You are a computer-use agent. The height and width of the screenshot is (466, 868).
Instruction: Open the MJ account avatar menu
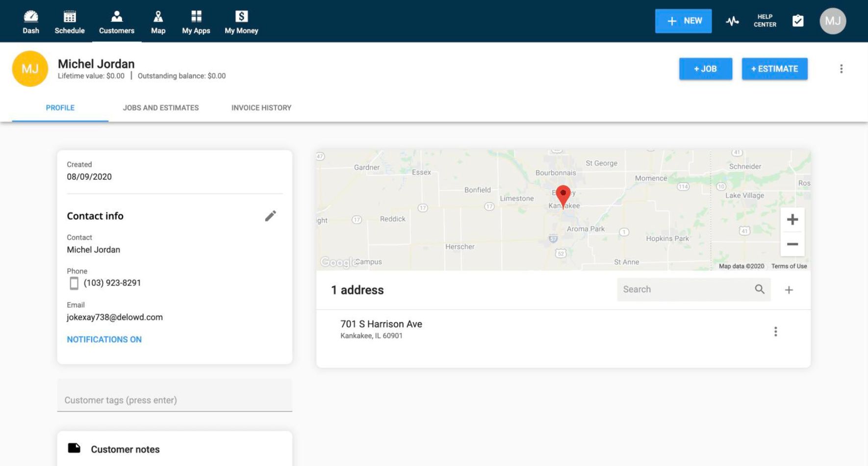click(832, 21)
